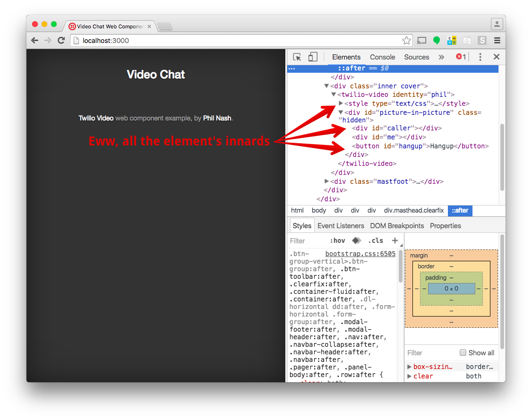Go forward with the browser forward arrow
Screen dimensions: 532x420
coord(48,41)
